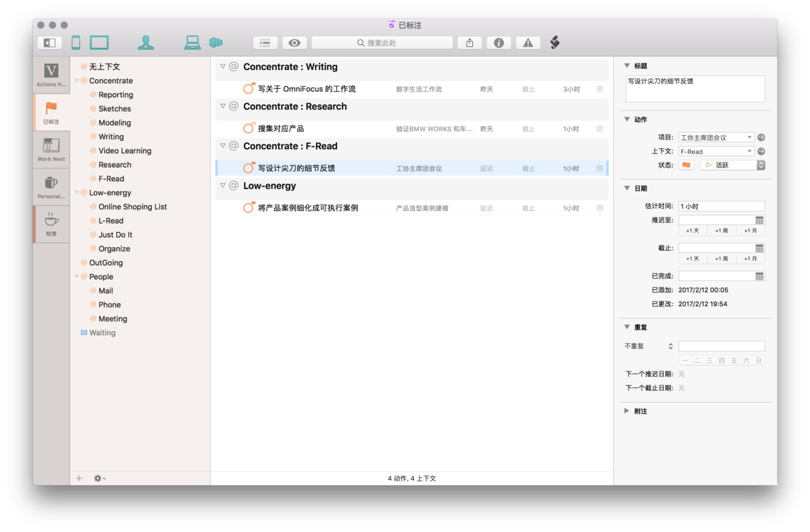Select the OutGoing context

[106, 262]
